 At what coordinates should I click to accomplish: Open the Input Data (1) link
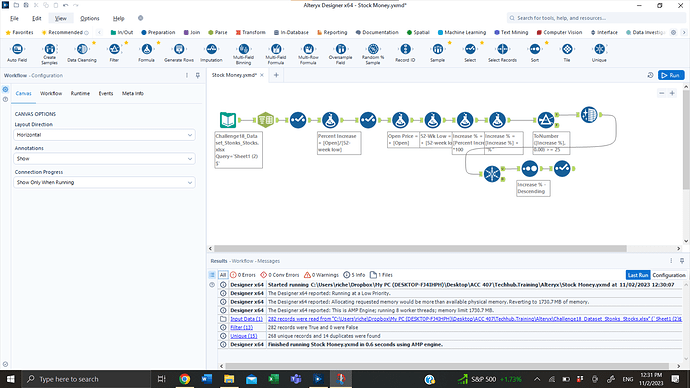coord(246,319)
